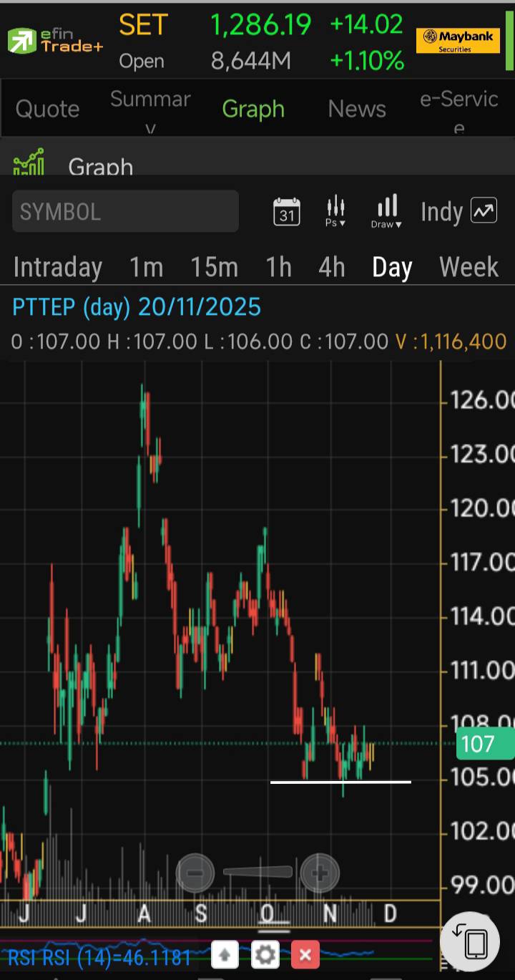The height and width of the screenshot is (980, 515).
Task: Open RSI settings gear icon
Action: (265, 955)
